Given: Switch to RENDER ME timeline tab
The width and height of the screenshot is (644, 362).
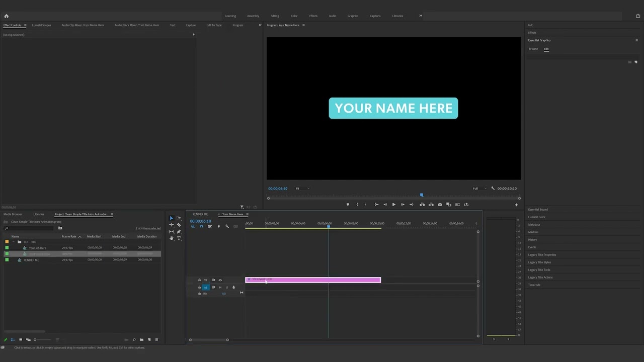Looking at the screenshot, I should pos(200,214).
